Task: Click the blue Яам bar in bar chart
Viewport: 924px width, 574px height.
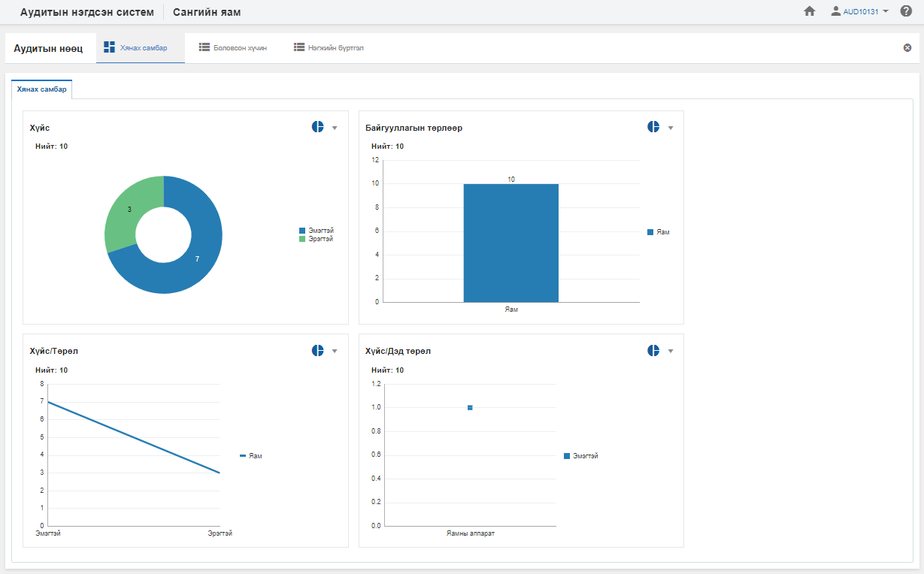Action: [511, 243]
